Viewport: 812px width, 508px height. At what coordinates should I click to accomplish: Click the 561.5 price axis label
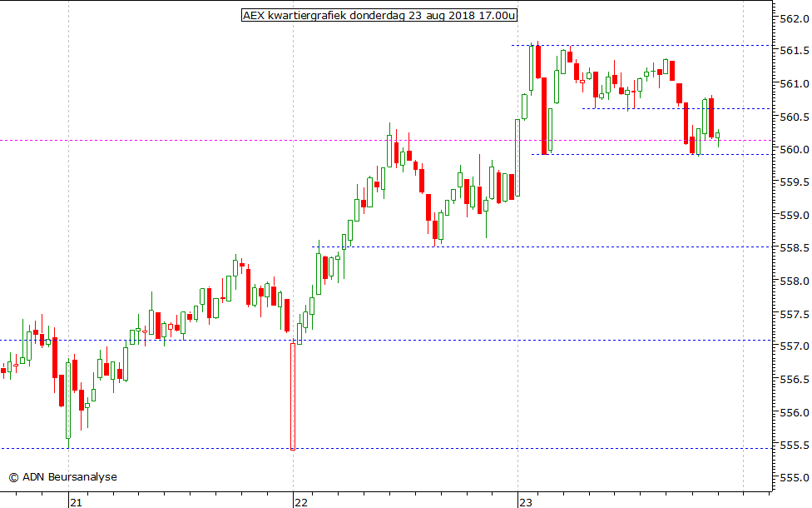[x=794, y=51]
